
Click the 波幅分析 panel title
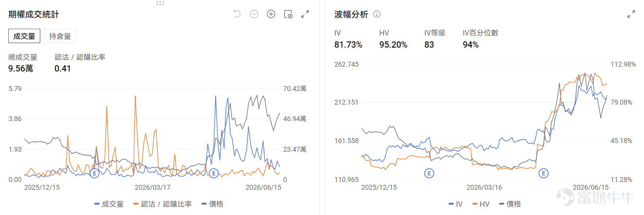point(351,14)
